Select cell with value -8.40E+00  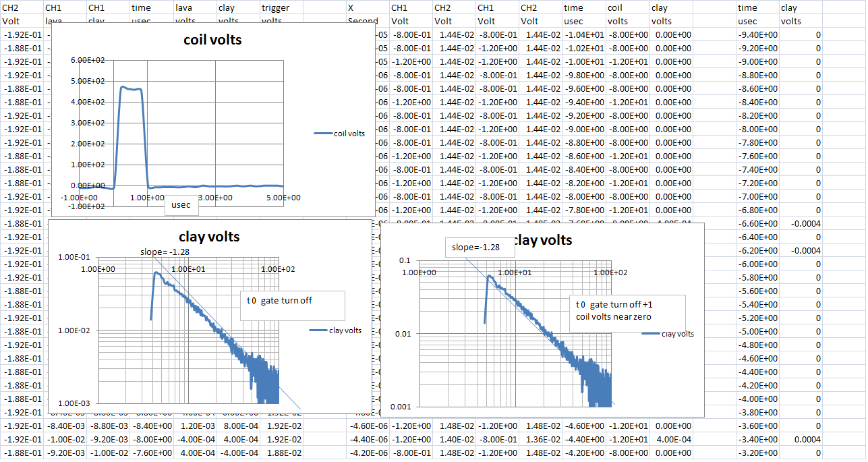click(152, 426)
